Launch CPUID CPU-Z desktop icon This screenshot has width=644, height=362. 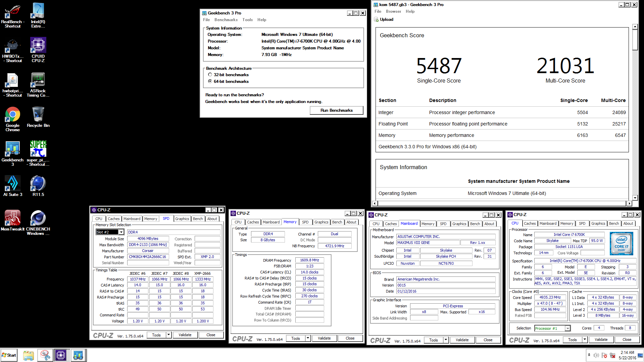coord(38,50)
